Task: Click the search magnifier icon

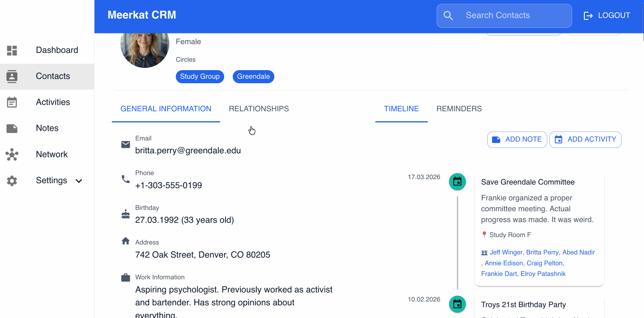Action: pos(448,16)
